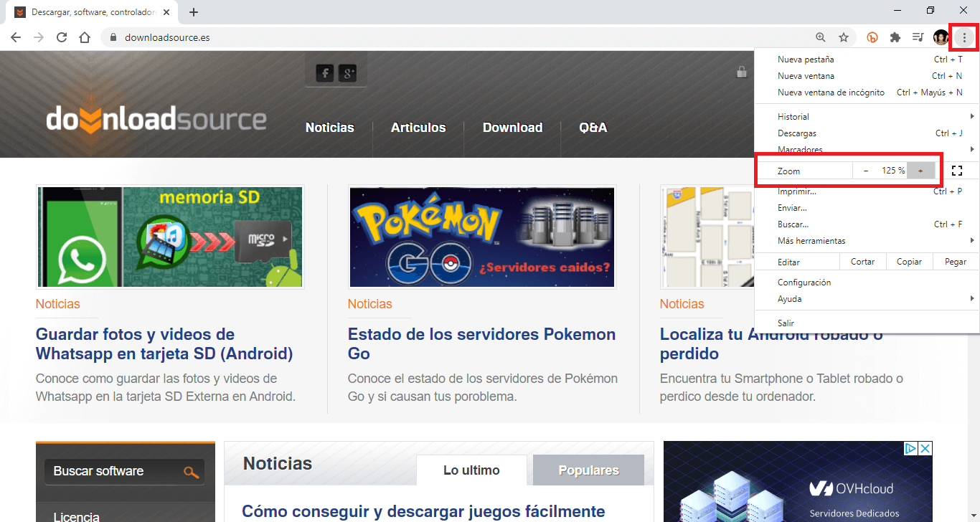The width and height of the screenshot is (980, 522).
Task: Open the orange extension icon in toolbar
Action: point(872,37)
